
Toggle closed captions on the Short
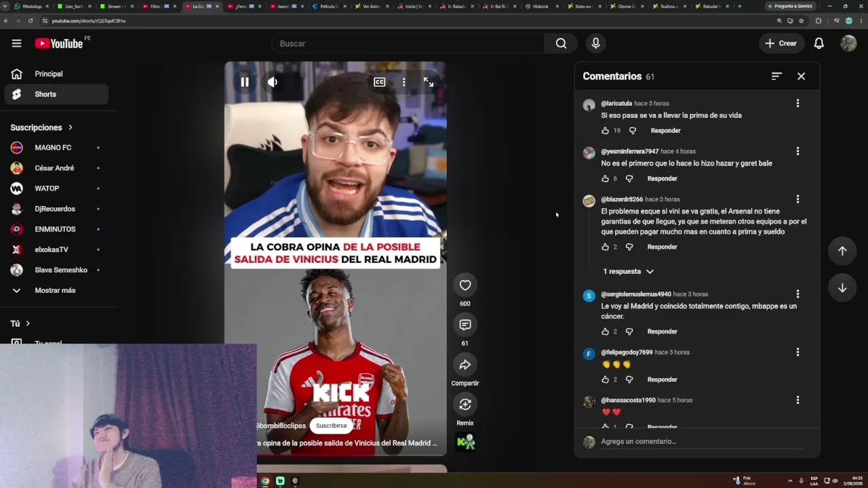click(x=379, y=82)
